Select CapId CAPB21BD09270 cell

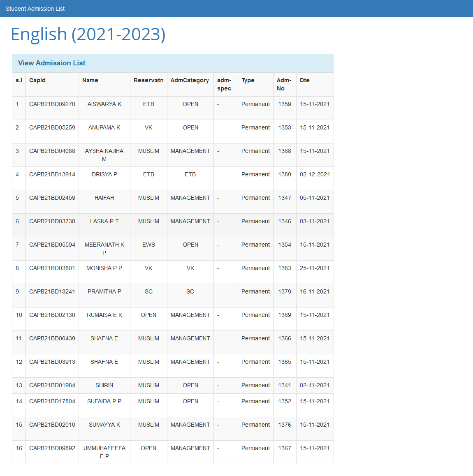(52, 104)
